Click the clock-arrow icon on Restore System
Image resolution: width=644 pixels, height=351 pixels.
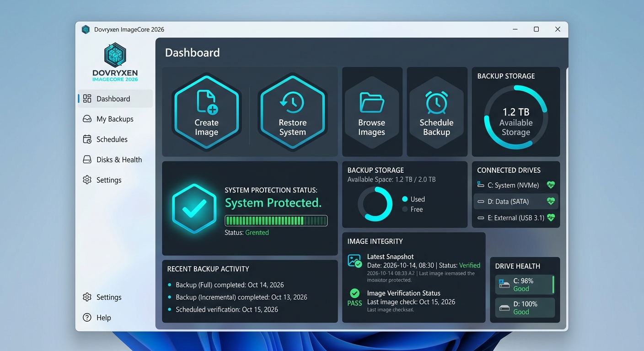point(292,103)
